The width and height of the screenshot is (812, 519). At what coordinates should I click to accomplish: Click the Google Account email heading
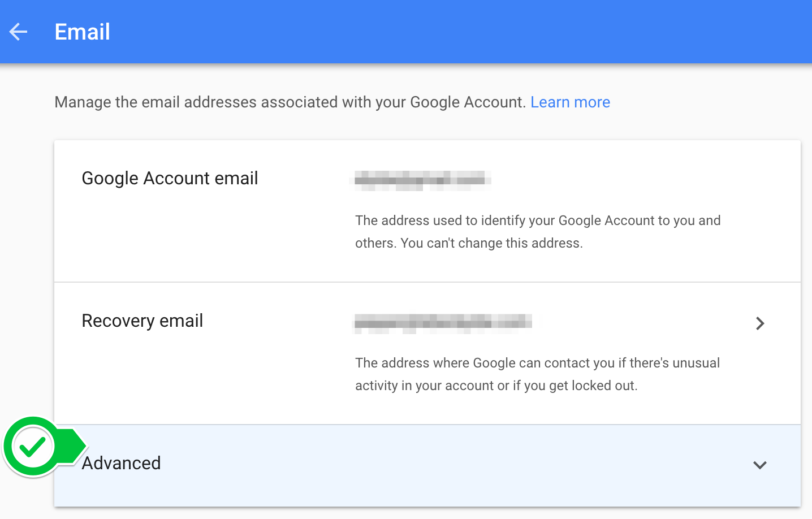tap(170, 179)
